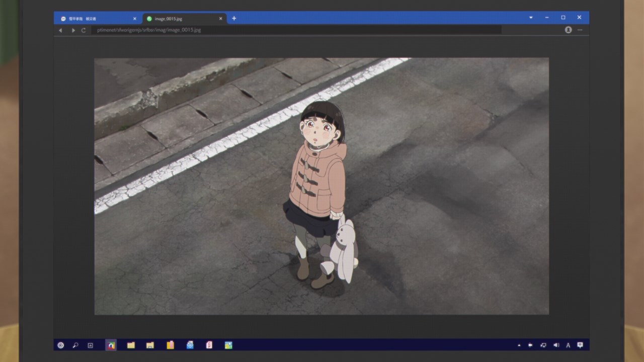Open the browser three-dot menu
This screenshot has width=644, height=362.
pyautogui.click(x=580, y=30)
